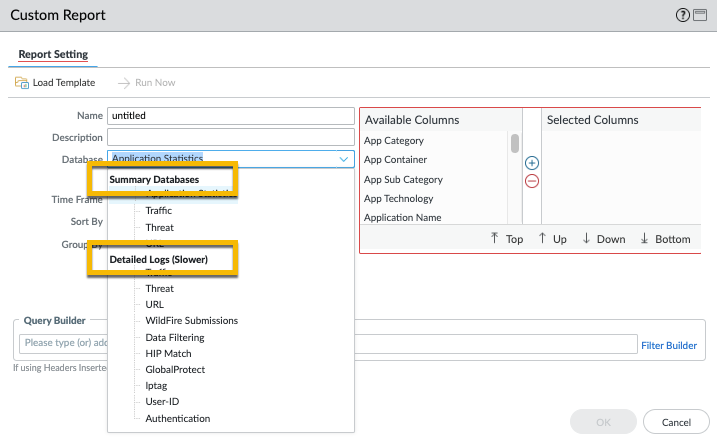
Task: Select HIP Match in dropdown list
Action: (x=168, y=353)
